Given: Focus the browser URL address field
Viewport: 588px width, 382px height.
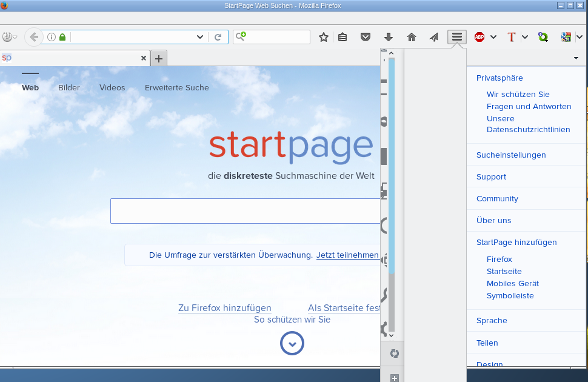Looking at the screenshot, I should point(132,37).
